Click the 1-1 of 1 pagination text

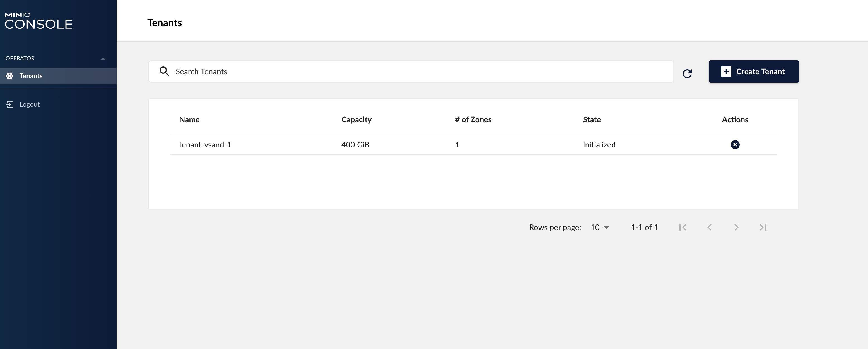[x=644, y=227]
